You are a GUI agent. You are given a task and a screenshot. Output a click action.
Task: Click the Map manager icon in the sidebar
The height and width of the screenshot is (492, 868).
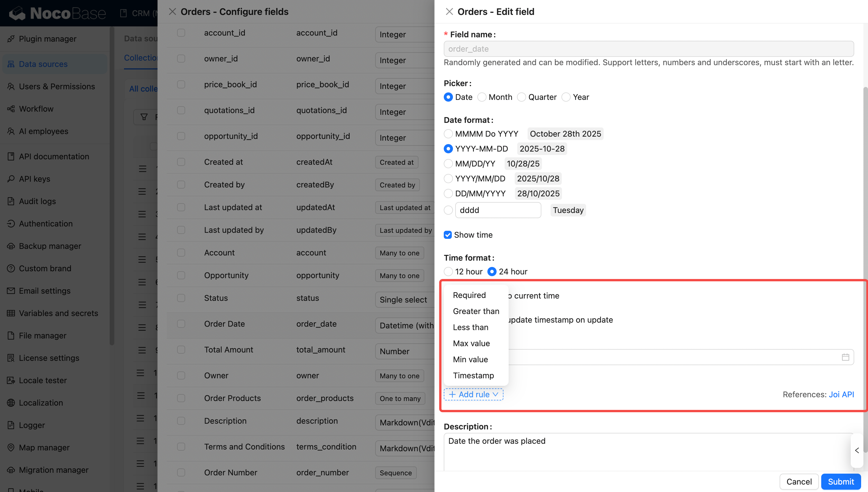(x=11, y=448)
